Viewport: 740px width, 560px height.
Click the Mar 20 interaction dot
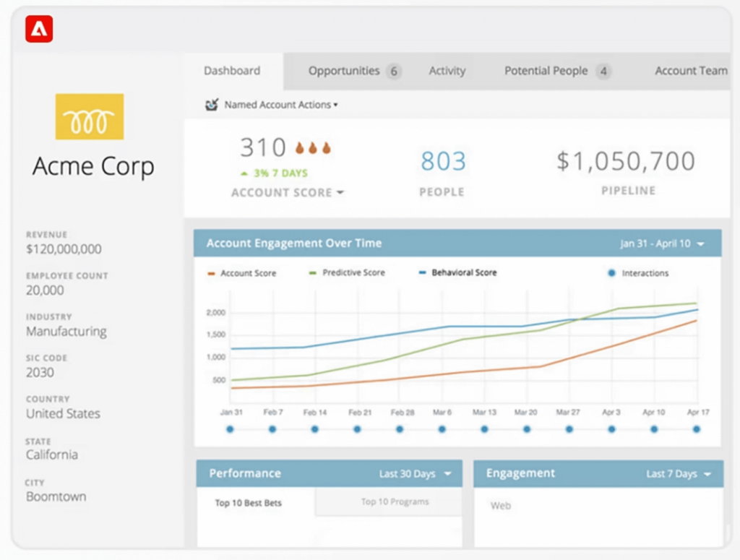(x=527, y=429)
